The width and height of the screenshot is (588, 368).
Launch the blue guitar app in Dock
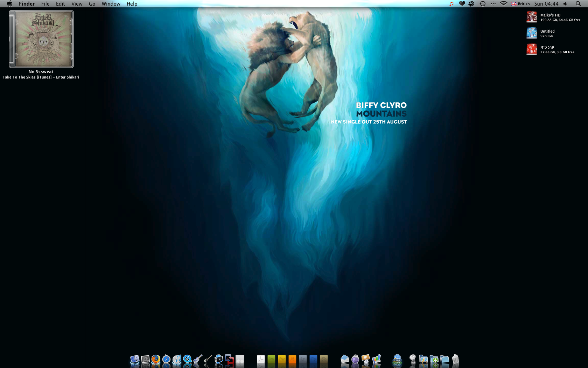(x=198, y=360)
